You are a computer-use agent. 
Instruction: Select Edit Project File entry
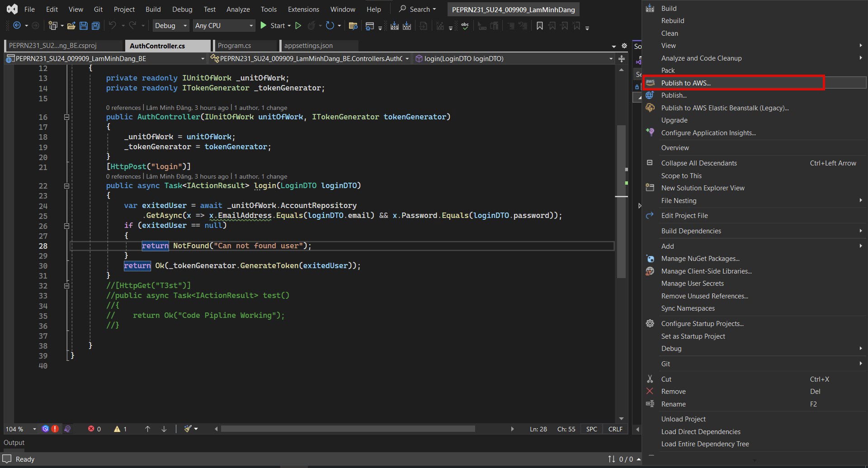684,216
